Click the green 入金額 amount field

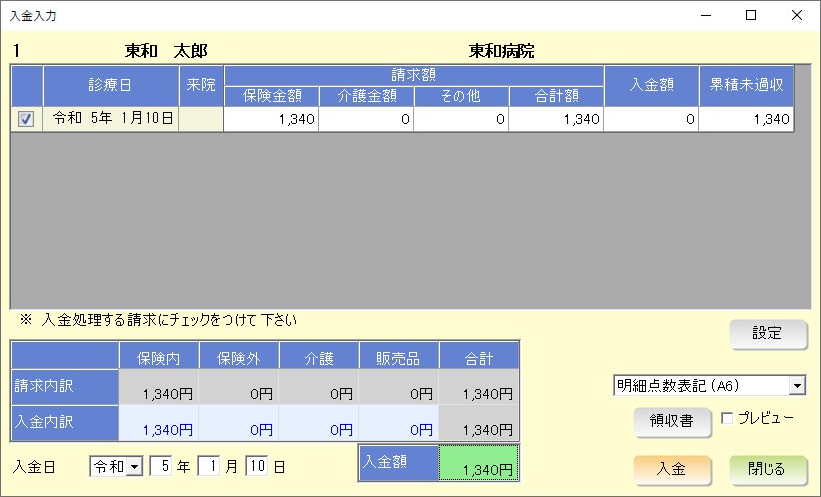(478, 463)
